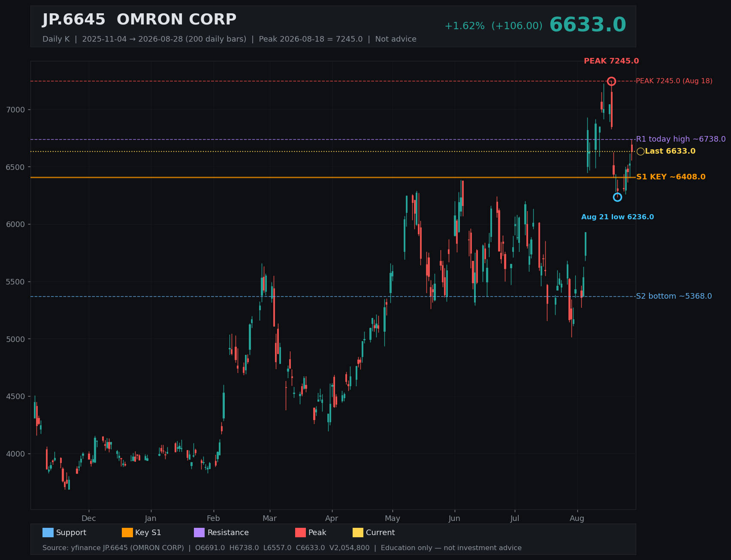
Task: Click the H6738.0 high value in the footer
Action: pyautogui.click(x=244, y=548)
